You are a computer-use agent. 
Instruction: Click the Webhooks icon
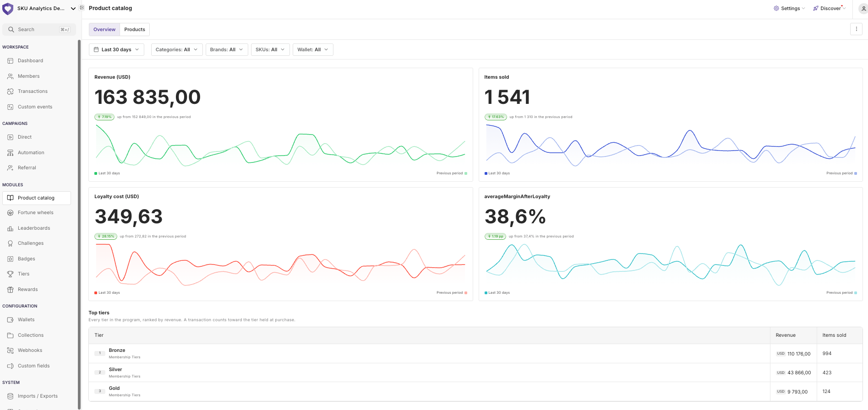(x=10, y=351)
